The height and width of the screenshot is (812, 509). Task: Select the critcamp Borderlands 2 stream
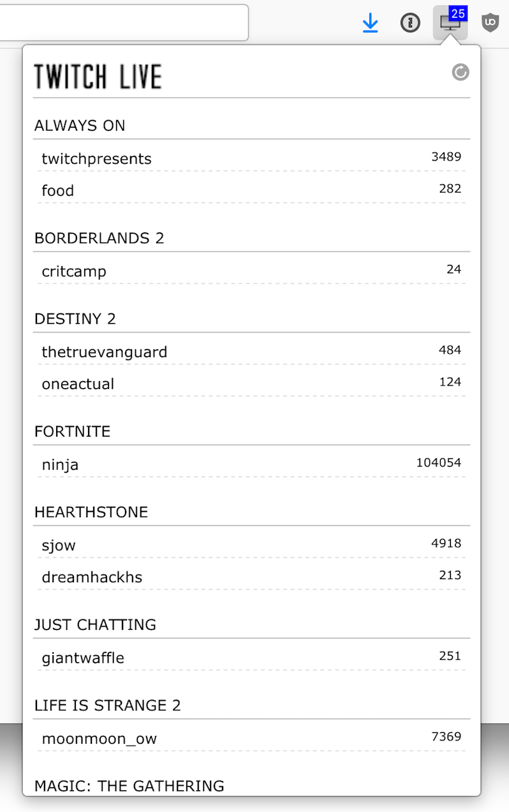(251, 270)
